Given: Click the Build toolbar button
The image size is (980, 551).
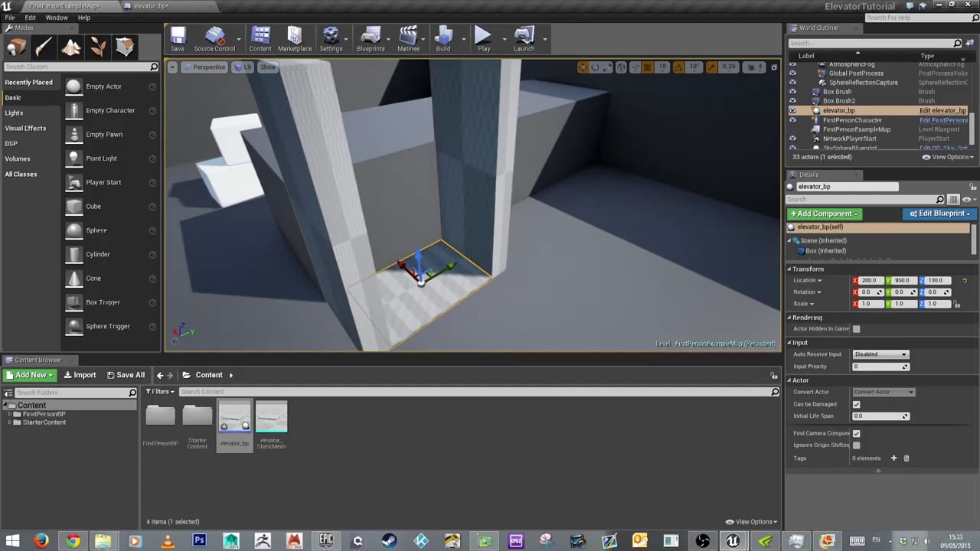Looking at the screenshot, I should click(443, 40).
